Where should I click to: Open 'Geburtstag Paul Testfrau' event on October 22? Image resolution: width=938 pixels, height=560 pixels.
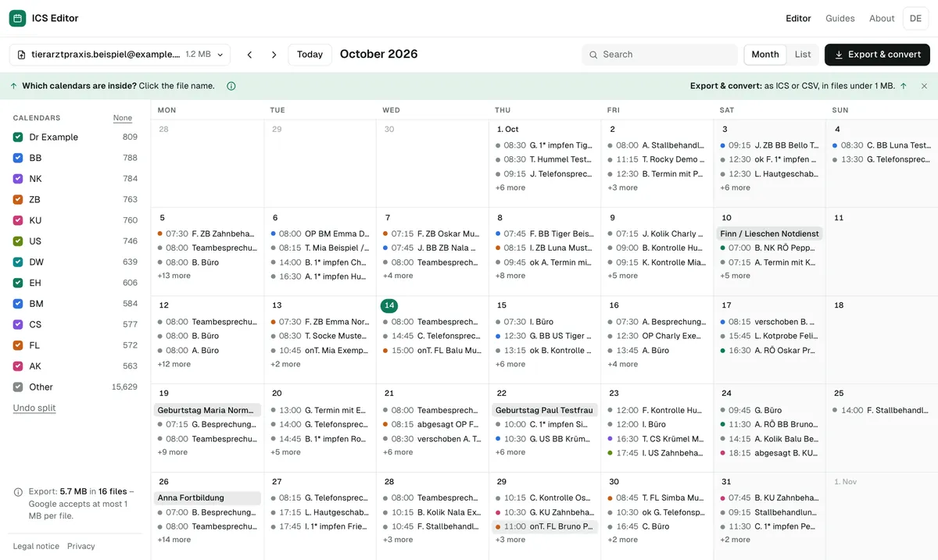(545, 410)
